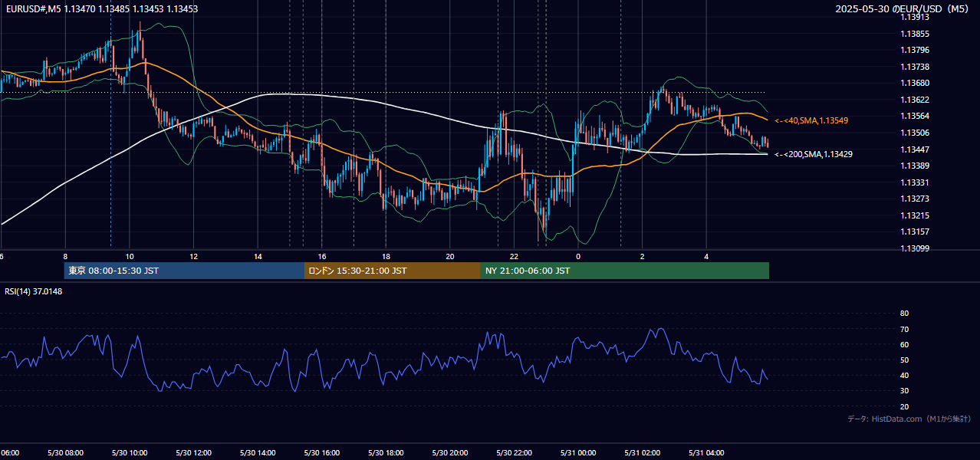980x460 pixels.
Task: Click the 5/30 14:00 time label
Action: pyautogui.click(x=258, y=453)
